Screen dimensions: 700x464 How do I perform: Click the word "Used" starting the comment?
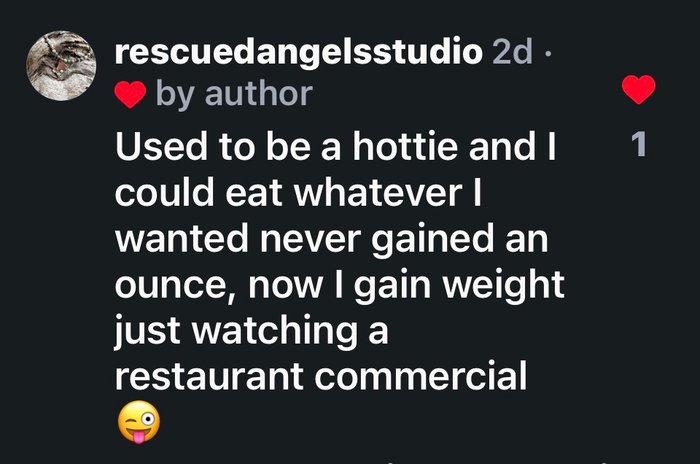pos(161,147)
